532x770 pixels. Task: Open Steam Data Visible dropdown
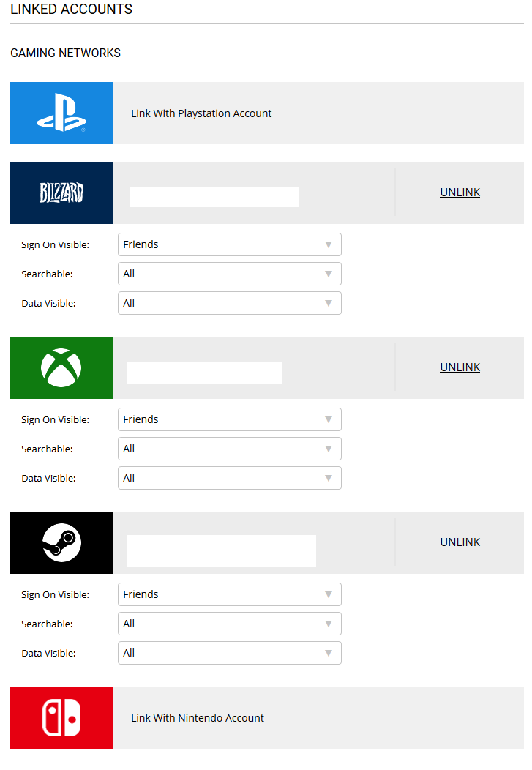pos(230,653)
